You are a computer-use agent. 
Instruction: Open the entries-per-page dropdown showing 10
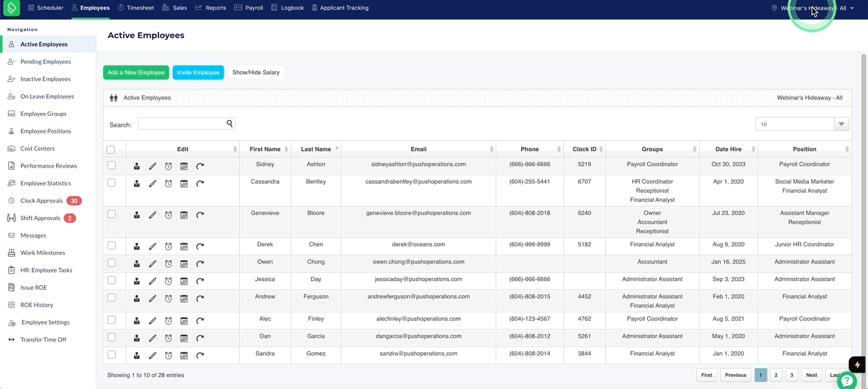[x=802, y=124]
